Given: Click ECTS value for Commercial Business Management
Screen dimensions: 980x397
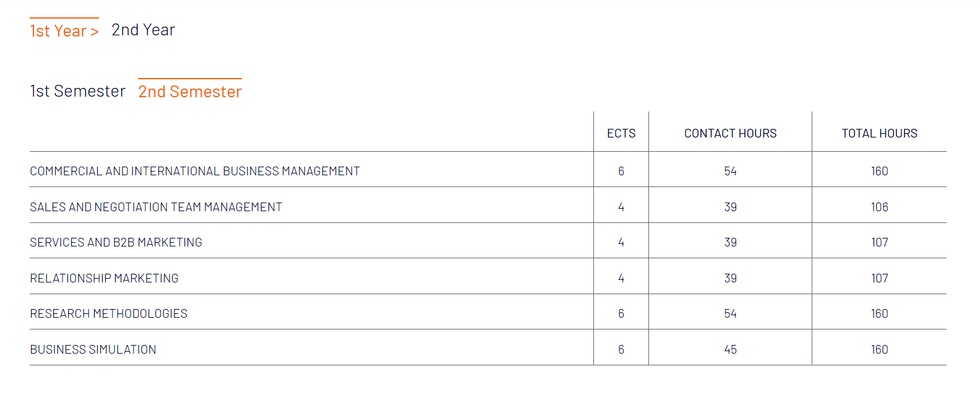Looking at the screenshot, I should click(x=621, y=171).
